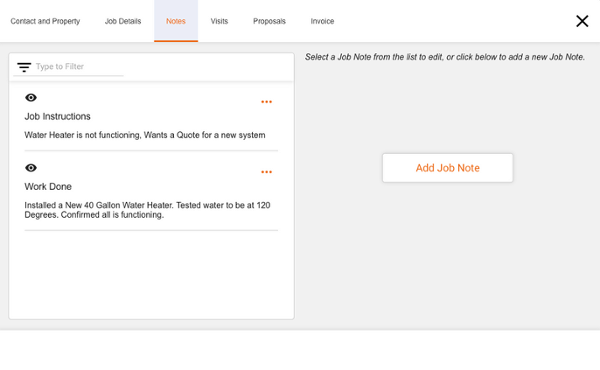Open the Contact and Property tab
This screenshot has width=600, height=370.
click(45, 21)
